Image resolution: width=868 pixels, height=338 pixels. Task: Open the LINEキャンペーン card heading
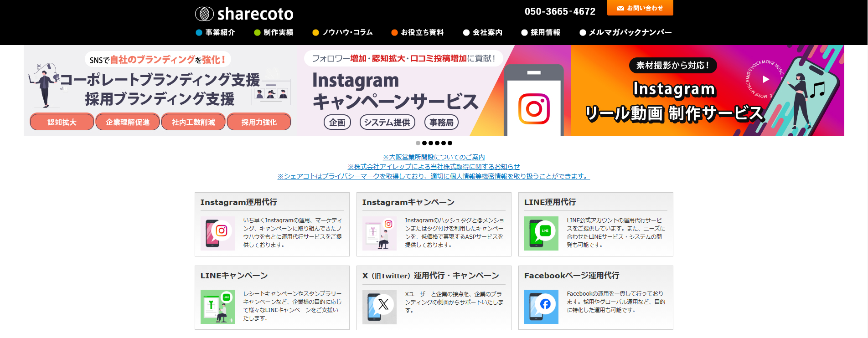[234, 276]
